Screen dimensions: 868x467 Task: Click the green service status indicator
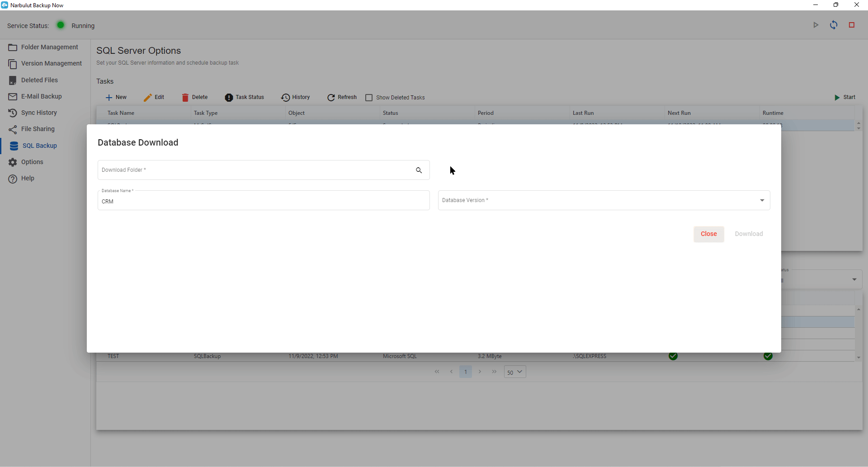(61, 25)
